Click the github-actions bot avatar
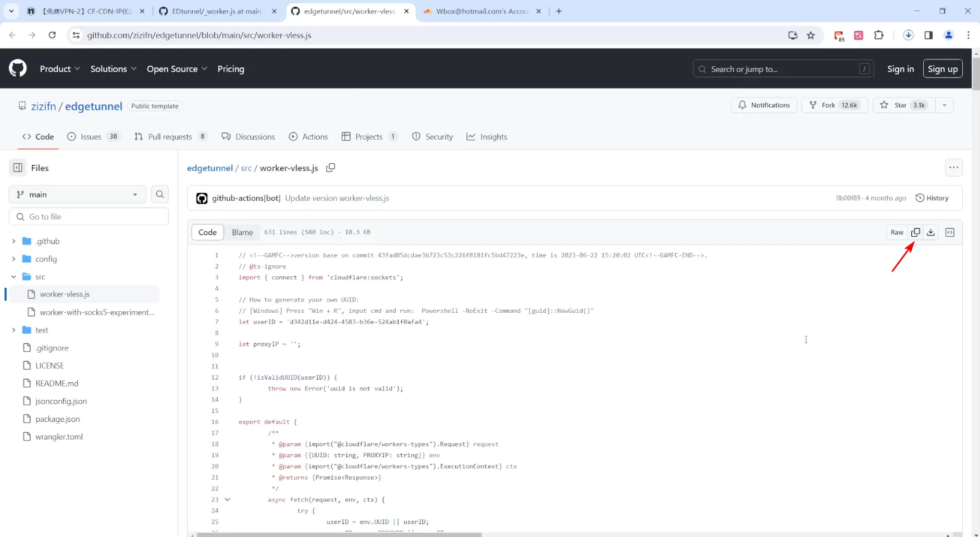 click(x=202, y=198)
